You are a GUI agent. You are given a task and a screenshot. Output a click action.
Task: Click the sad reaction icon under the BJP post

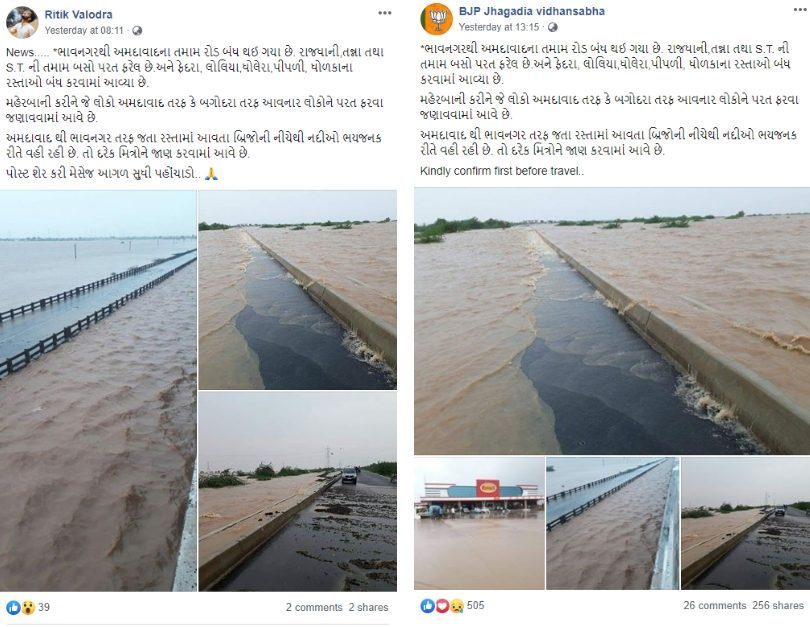(457, 605)
